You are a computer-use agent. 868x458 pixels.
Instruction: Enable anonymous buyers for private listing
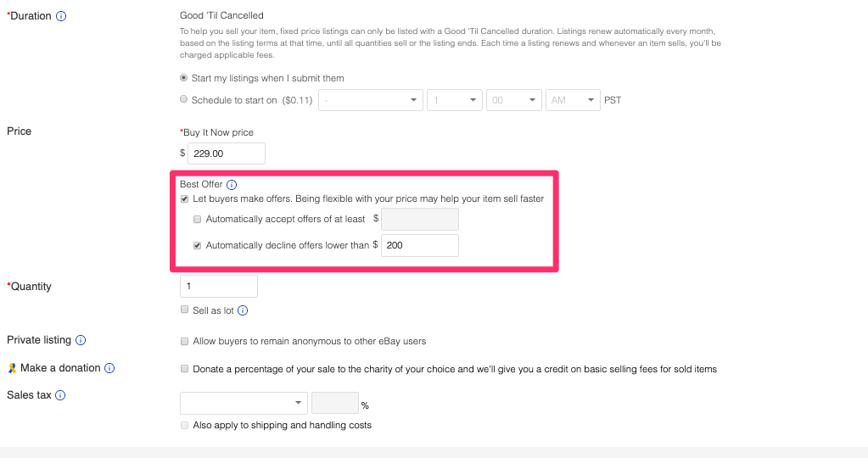(x=185, y=341)
